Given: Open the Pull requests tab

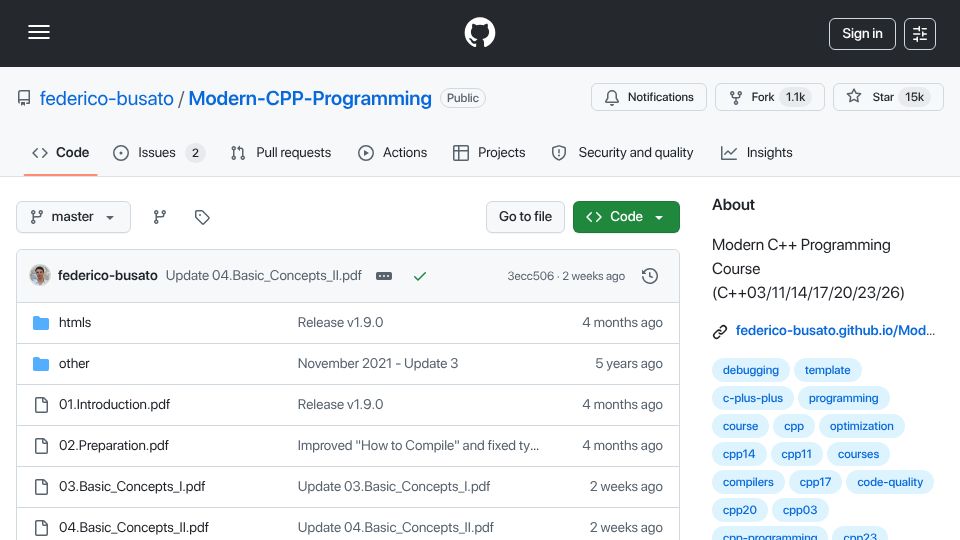Looking at the screenshot, I should [x=281, y=152].
